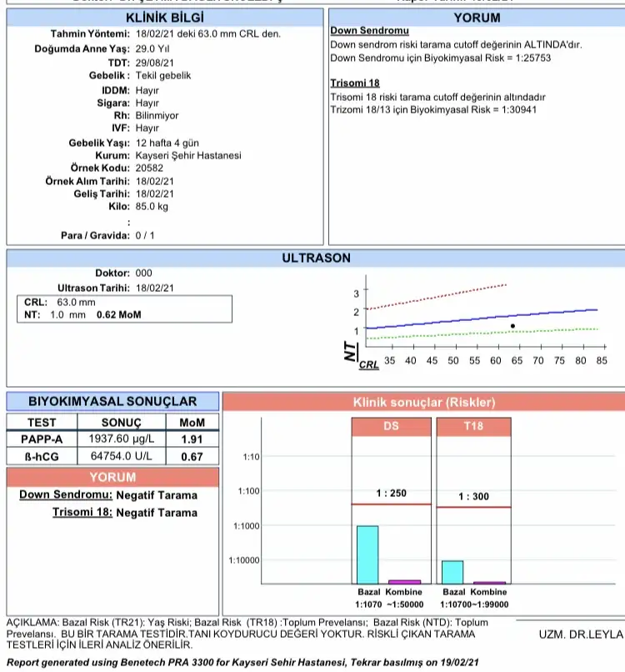
Task: Select the PAPP-A test name cell
Action: click(42, 439)
